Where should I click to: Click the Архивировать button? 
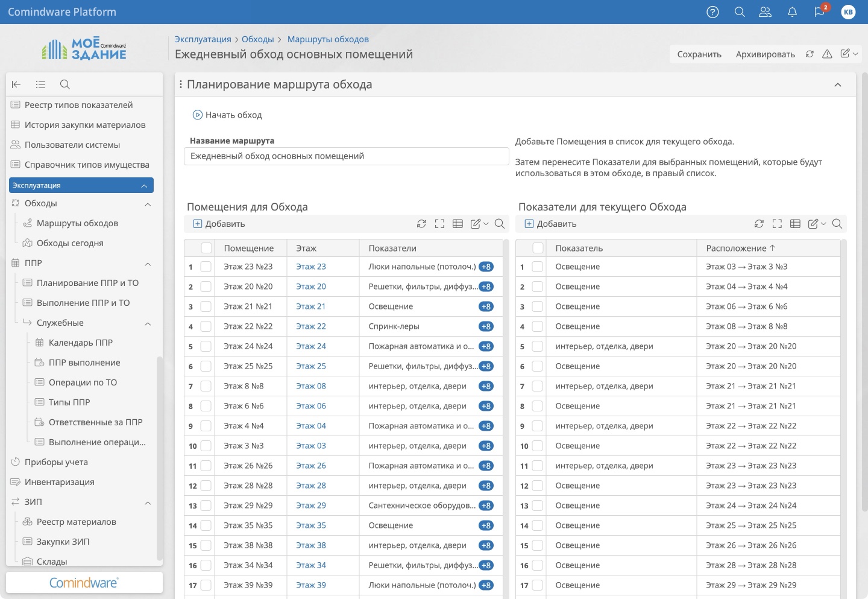tap(765, 54)
